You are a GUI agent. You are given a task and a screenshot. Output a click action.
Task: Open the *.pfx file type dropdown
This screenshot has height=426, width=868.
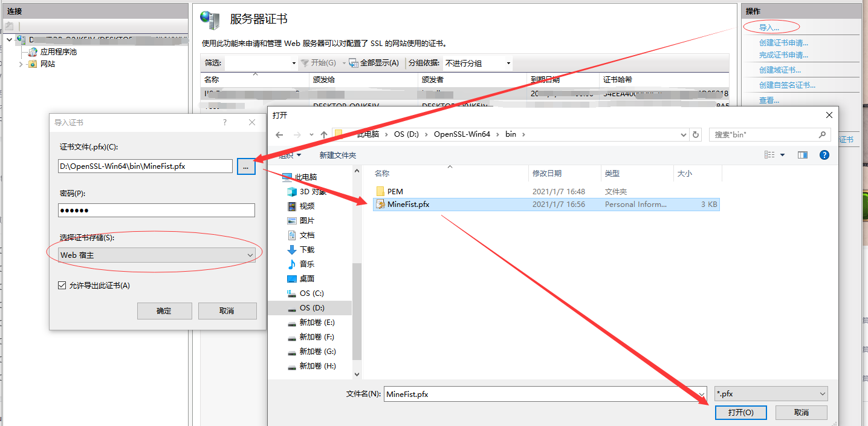click(823, 393)
